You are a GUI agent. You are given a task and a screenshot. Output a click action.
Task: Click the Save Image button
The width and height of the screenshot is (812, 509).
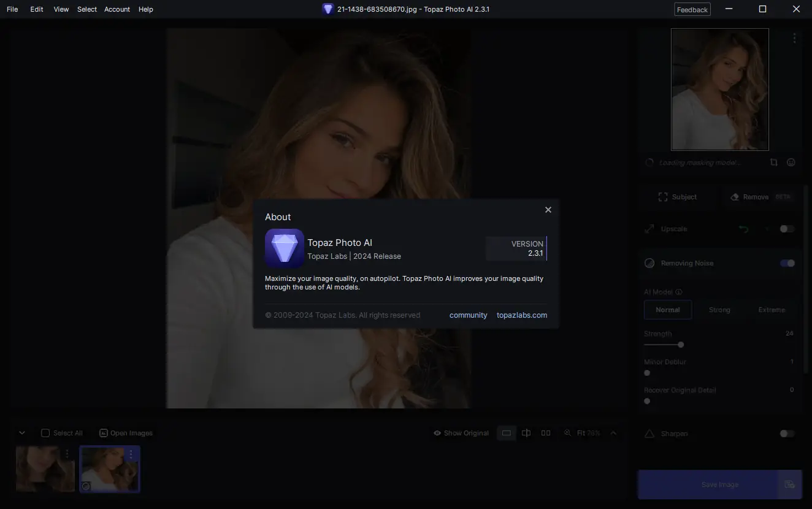tap(708, 484)
